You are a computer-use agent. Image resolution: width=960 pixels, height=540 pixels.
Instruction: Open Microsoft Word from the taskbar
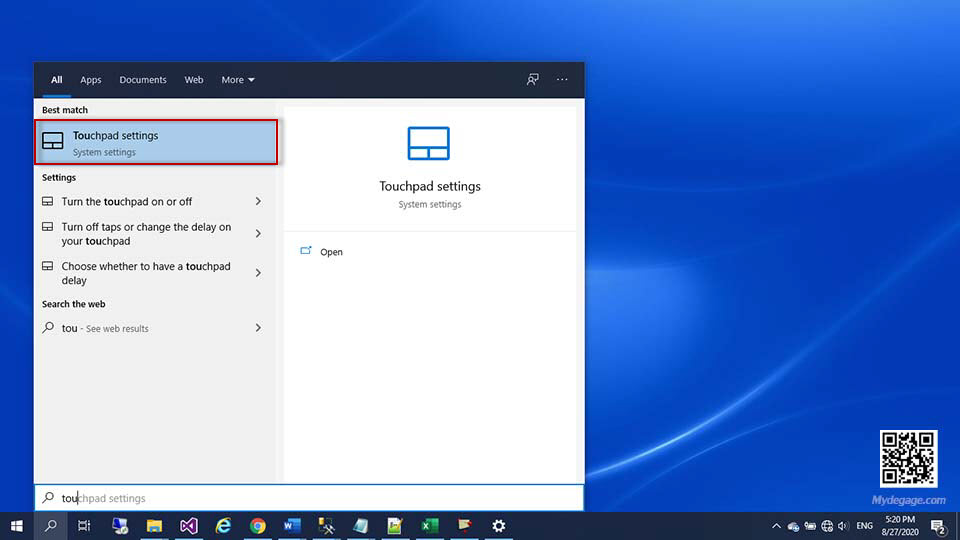click(x=292, y=526)
